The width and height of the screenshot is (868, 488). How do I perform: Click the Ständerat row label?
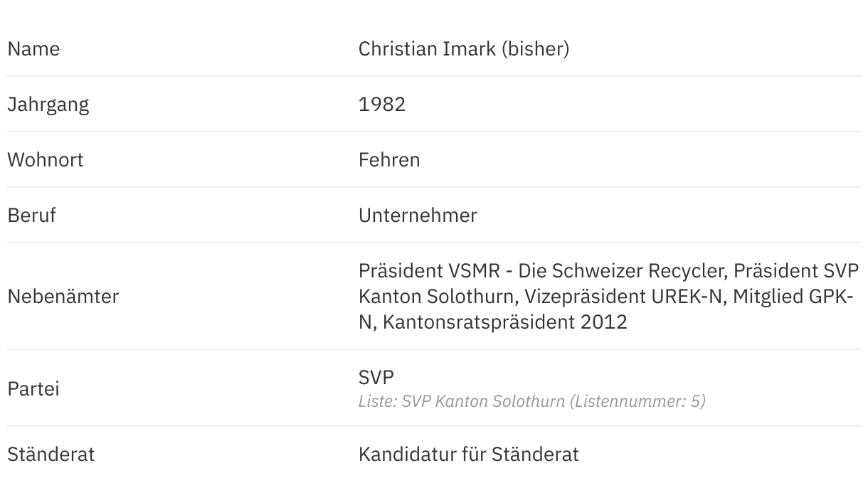tap(51, 455)
